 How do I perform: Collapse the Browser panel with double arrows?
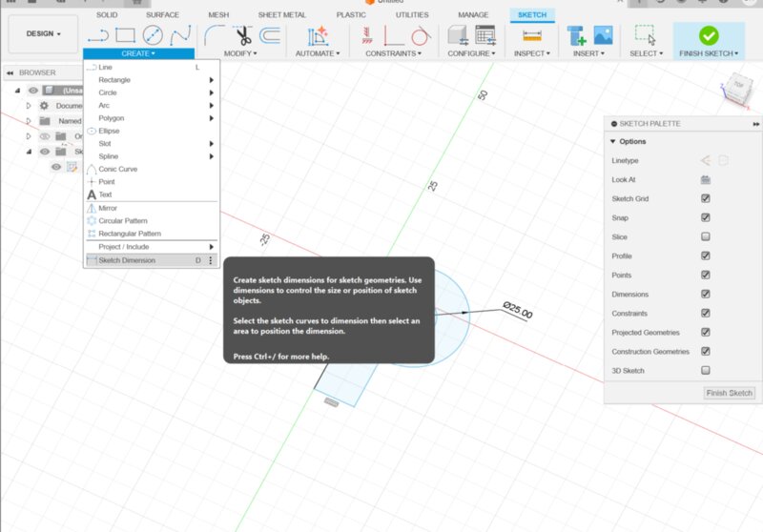pyautogui.click(x=10, y=73)
